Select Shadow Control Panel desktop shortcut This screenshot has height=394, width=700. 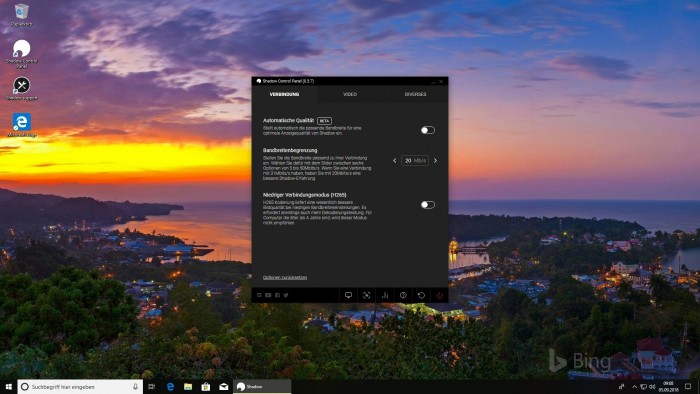pos(21,54)
